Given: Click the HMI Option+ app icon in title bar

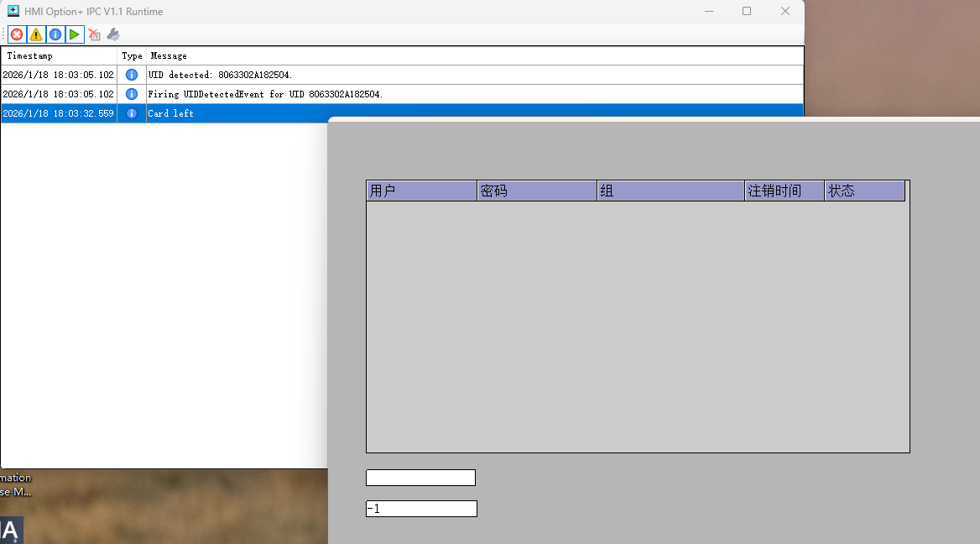Looking at the screenshot, I should click(x=13, y=12).
